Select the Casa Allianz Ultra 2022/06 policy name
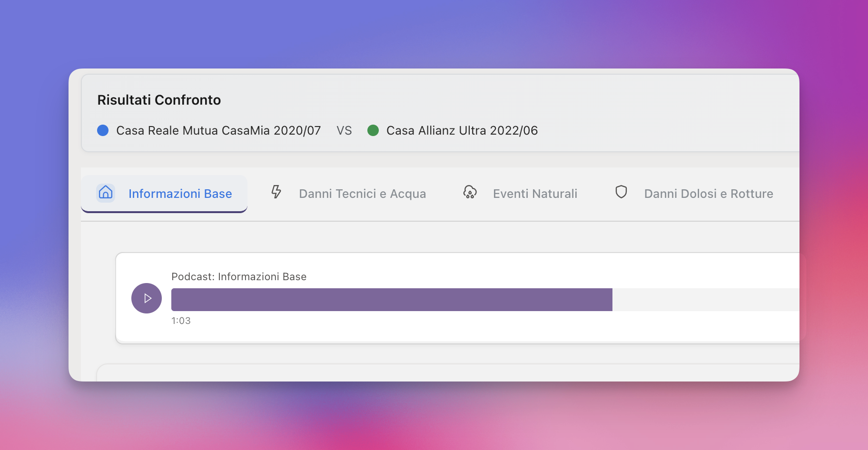 tap(462, 130)
